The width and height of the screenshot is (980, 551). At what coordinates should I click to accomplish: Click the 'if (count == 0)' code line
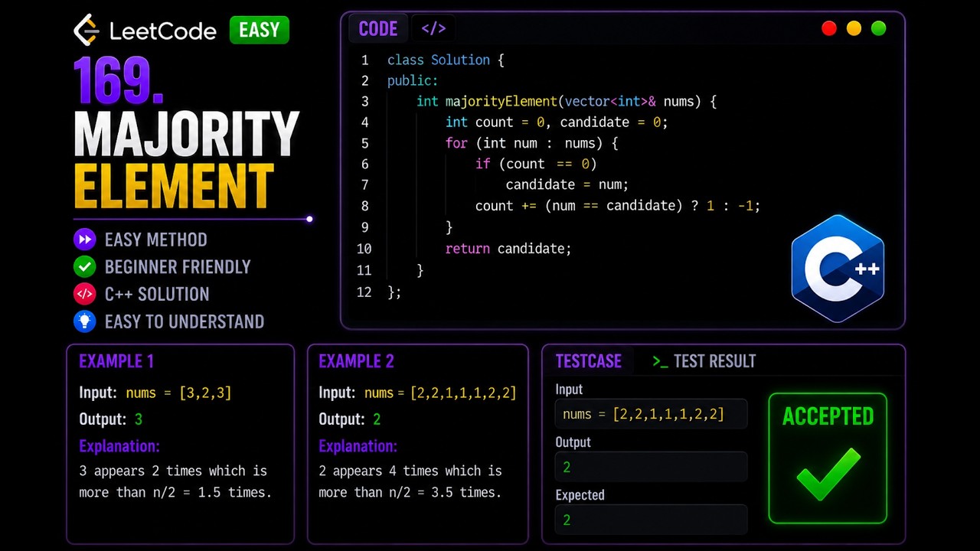click(x=536, y=164)
